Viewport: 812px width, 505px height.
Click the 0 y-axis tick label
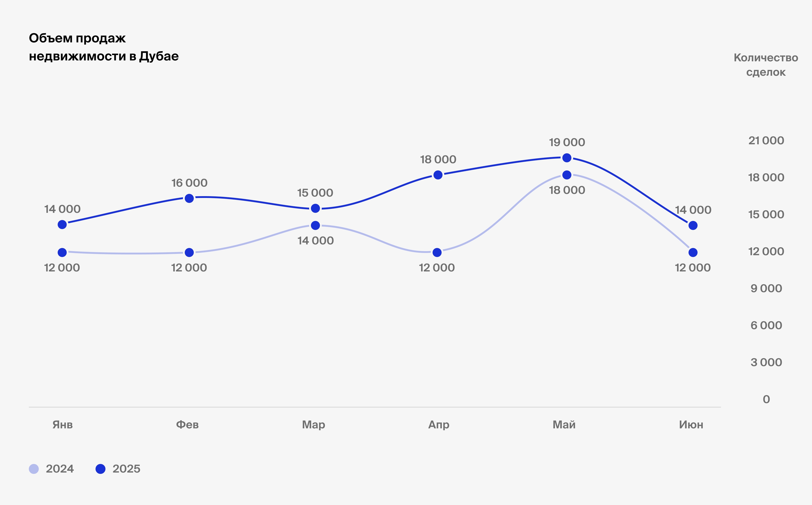[x=766, y=399]
